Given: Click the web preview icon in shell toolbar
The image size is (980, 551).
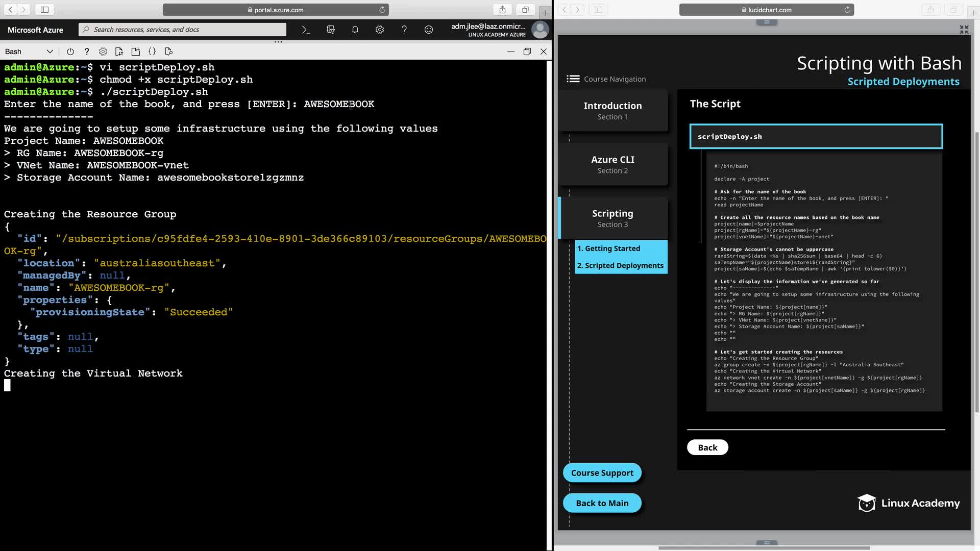Looking at the screenshot, I should click(x=169, y=52).
